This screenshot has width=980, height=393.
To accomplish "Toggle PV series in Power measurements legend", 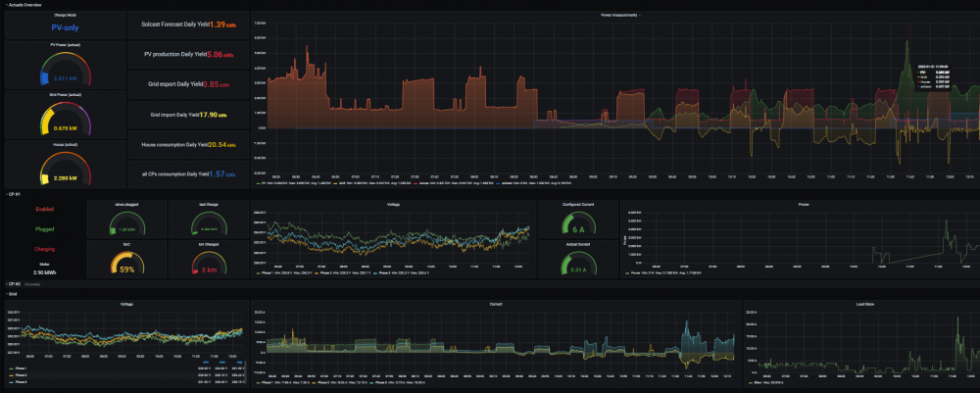I will [x=262, y=183].
